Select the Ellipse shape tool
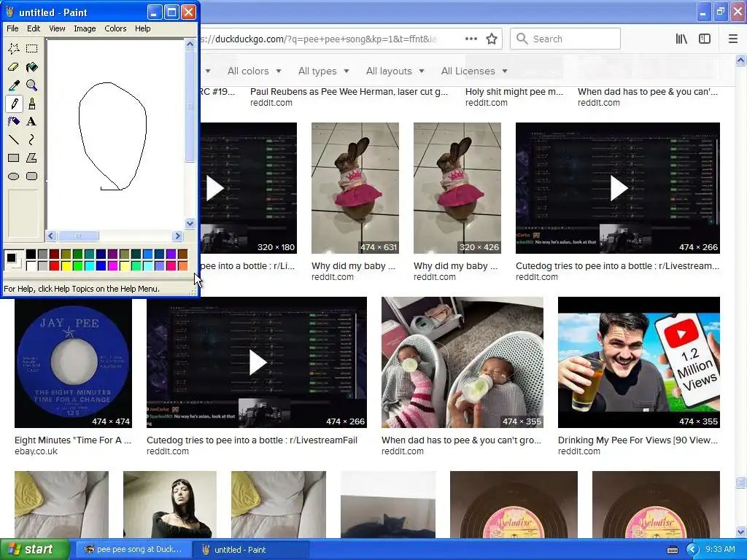The width and height of the screenshot is (747, 560). [14, 176]
